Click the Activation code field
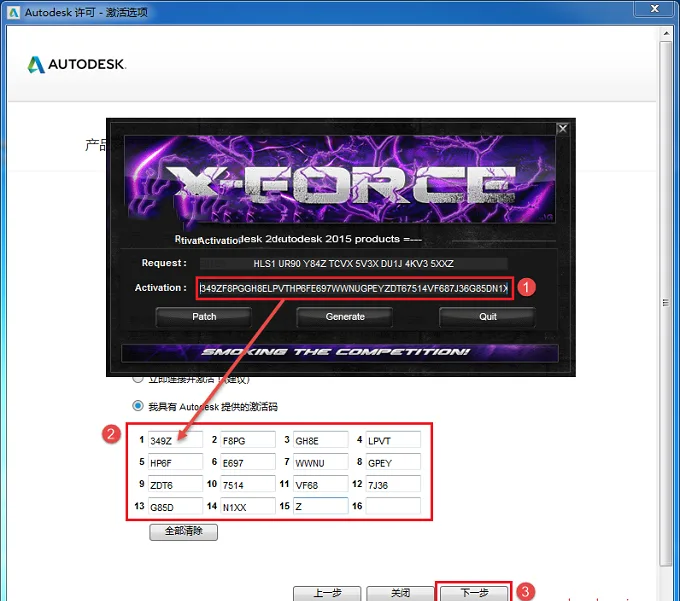 pyautogui.click(x=353, y=288)
